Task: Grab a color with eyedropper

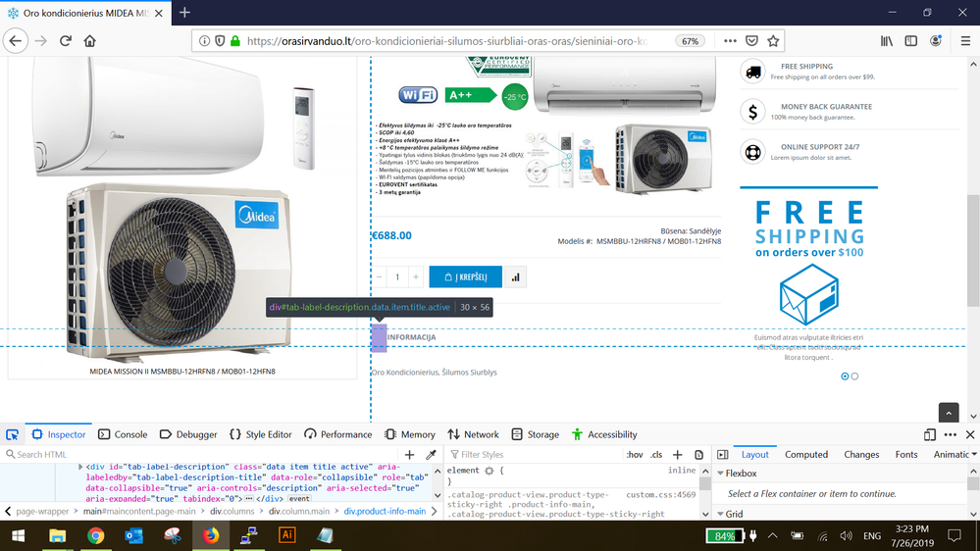Action: click(431, 455)
